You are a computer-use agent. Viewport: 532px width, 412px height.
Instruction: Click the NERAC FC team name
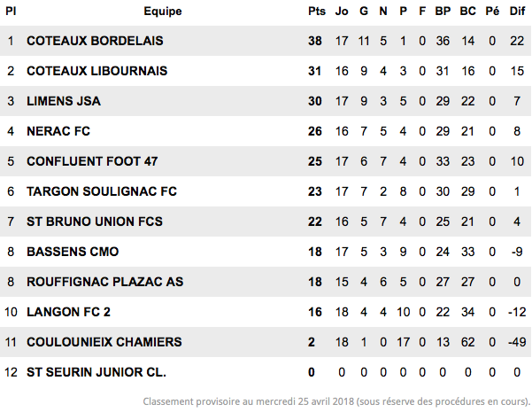(x=58, y=131)
